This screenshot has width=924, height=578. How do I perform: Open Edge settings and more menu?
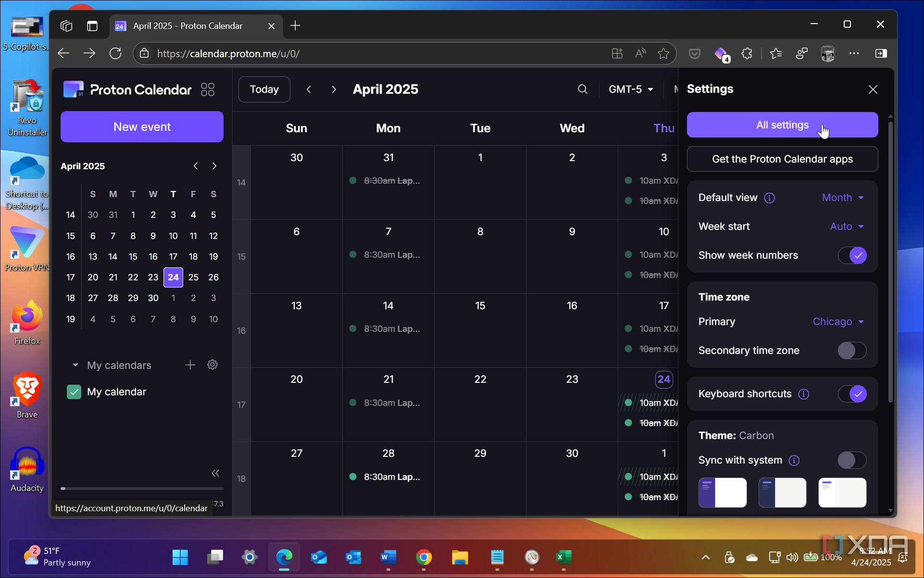click(854, 53)
